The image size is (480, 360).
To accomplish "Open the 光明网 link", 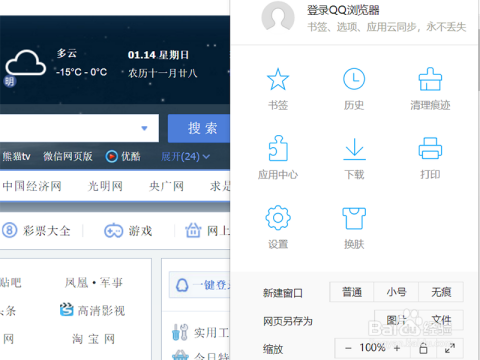I will [105, 186].
